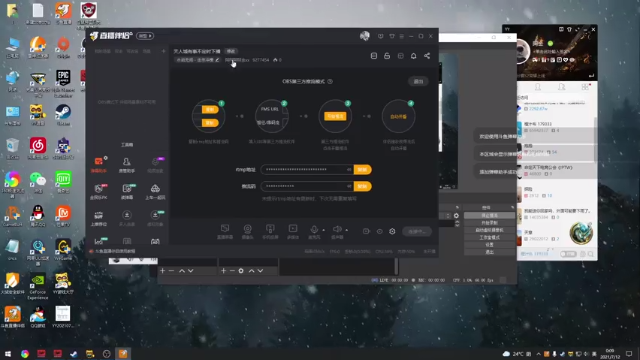Open the settings gear beside start button

pyautogui.click(x=392, y=231)
